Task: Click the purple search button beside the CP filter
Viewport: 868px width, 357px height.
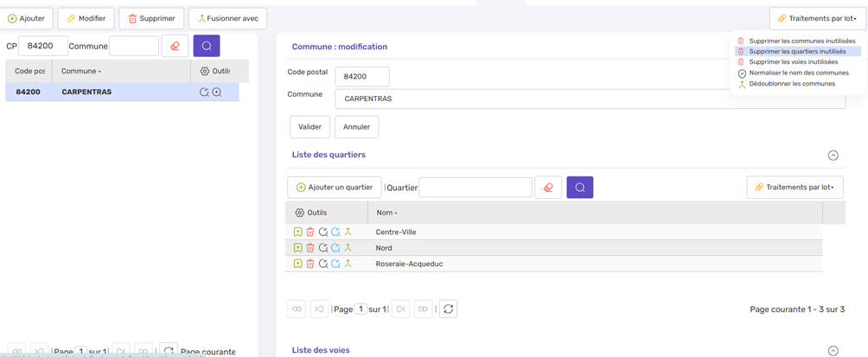Action: point(207,47)
